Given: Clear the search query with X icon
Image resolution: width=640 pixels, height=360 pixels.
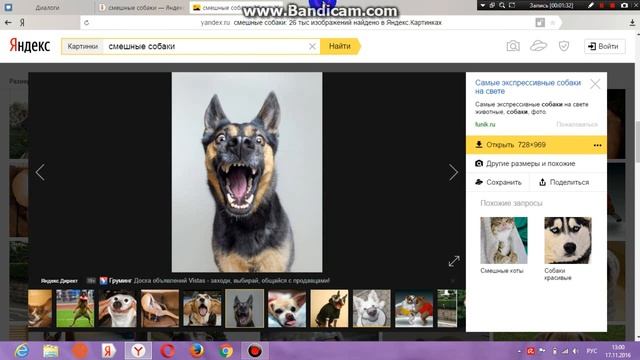Looking at the screenshot, I should coord(312,47).
